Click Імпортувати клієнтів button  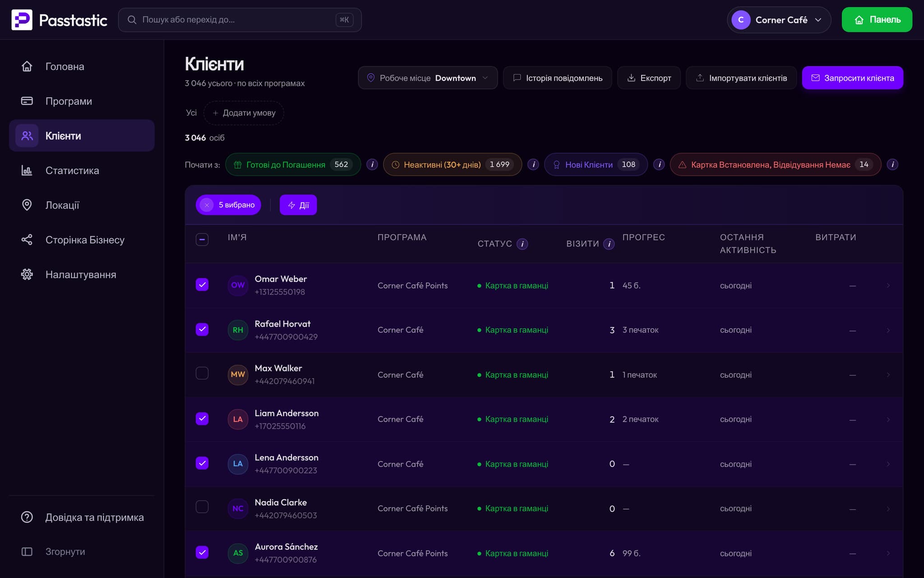[741, 78]
